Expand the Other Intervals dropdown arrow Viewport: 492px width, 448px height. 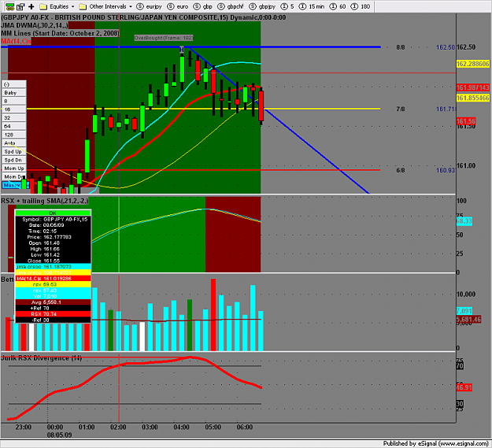pos(131,6)
